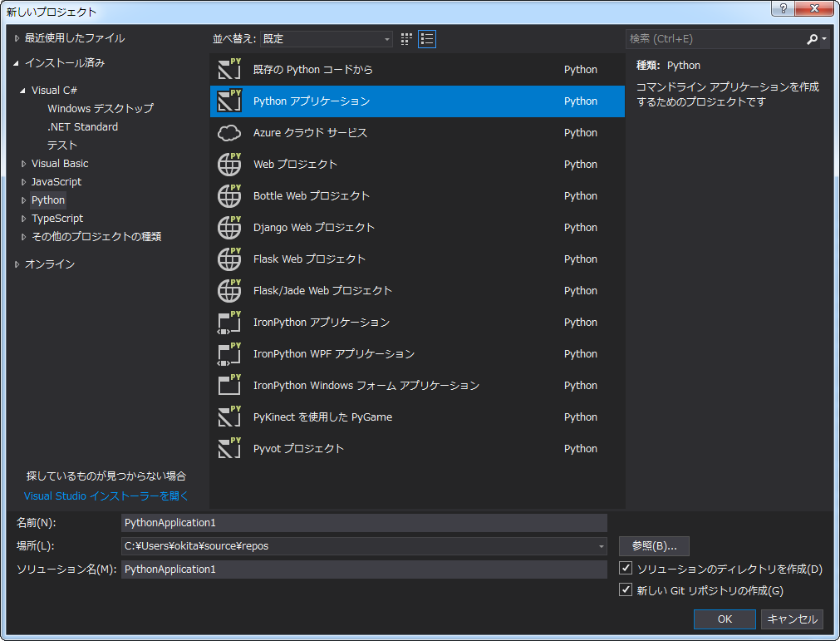Expand 最近使用したファイル node

[17, 38]
